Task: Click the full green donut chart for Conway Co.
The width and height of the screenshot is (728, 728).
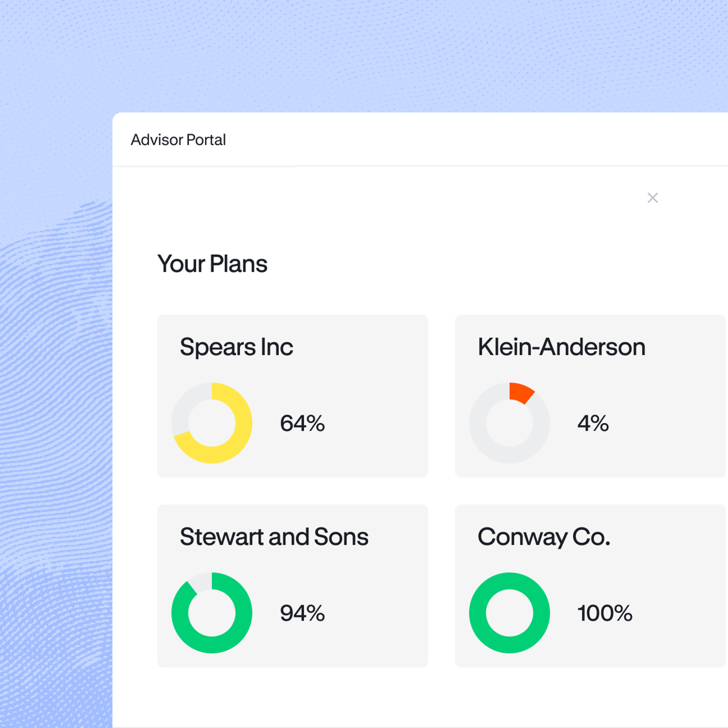Action: pyautogui.click(x=509, y=613)
